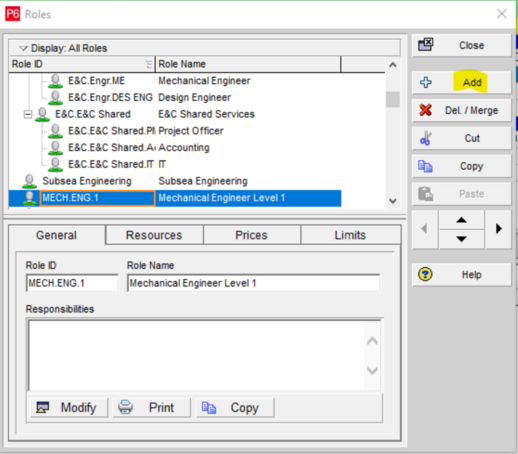Click role icon of IT row
518x454 pixels.
55,164
